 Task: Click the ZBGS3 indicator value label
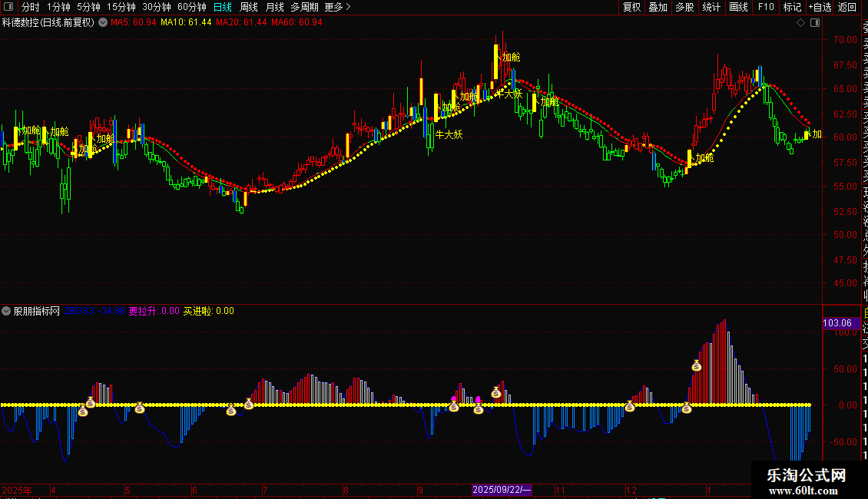point(94,311)
